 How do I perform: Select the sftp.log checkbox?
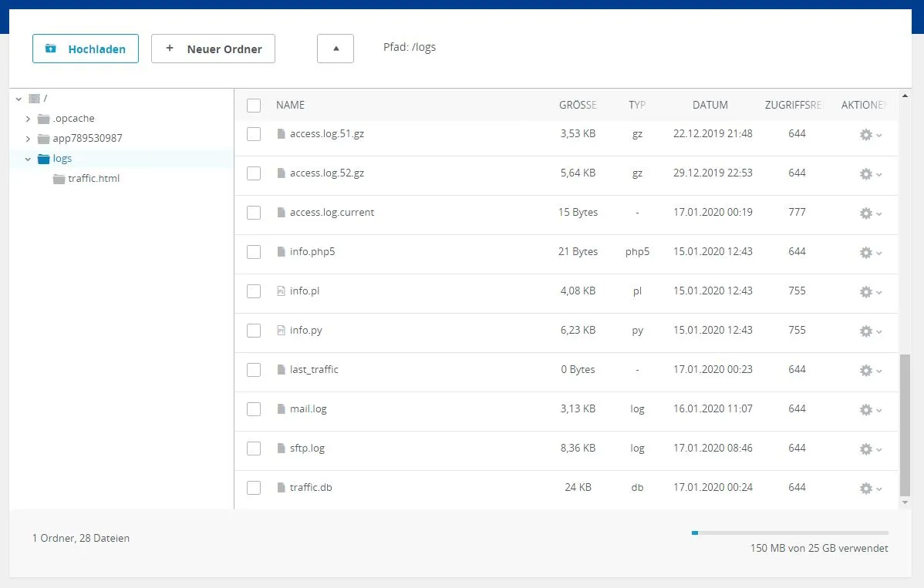[254, 449]
